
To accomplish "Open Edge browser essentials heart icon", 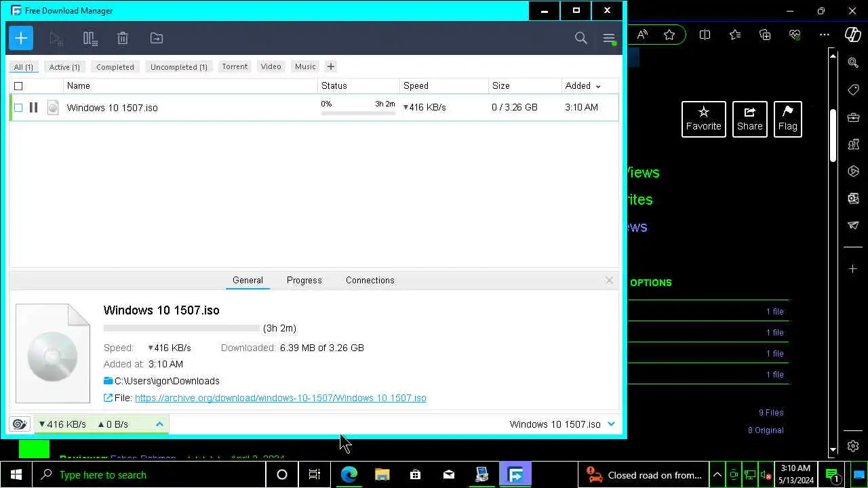I will click(795, 35).
